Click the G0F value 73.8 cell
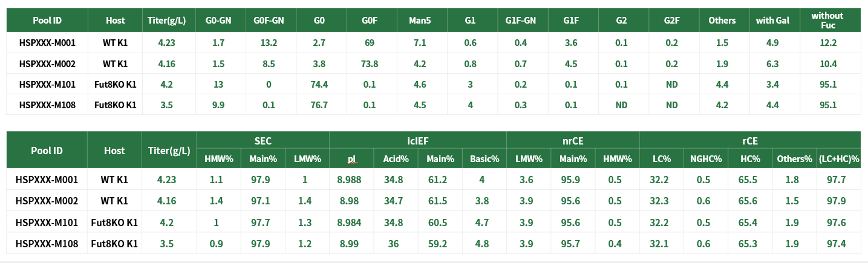Image resolution: width=868 pixels, height=263 pixels. [x=370, y=64]
